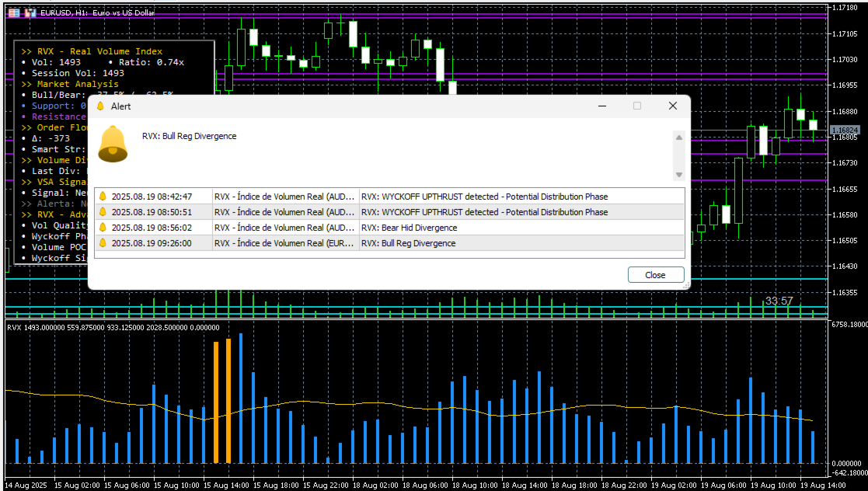Screen dimensions: 868x491
Task: Click price axis label 1.16355
Action: 845,293
